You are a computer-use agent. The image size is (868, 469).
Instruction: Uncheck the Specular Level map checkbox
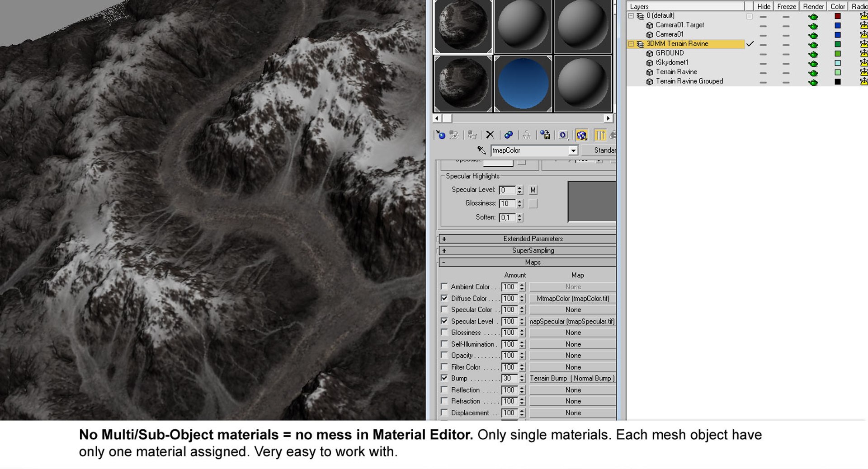coord(444,321)
